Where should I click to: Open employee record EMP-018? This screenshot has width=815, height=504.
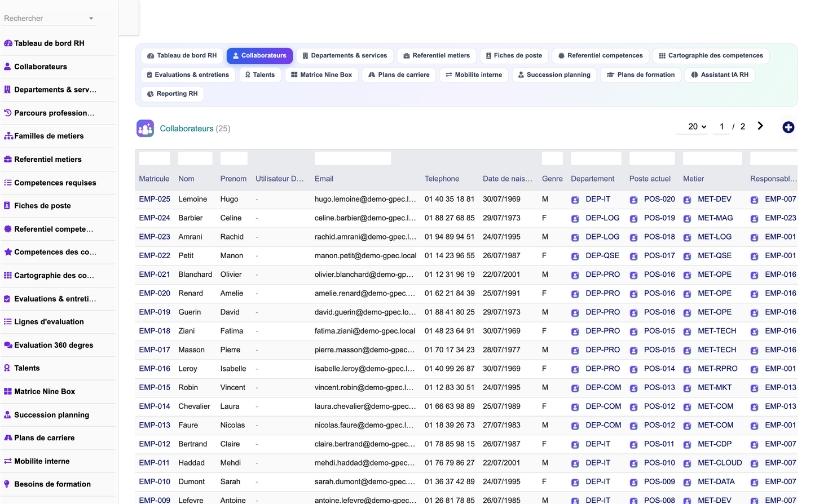tap(155, 331)
